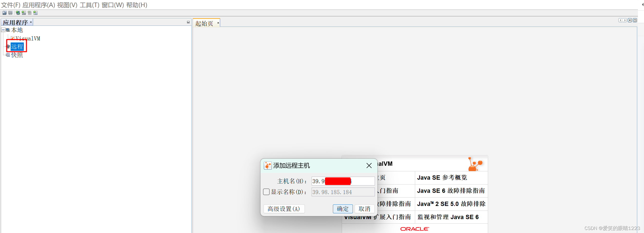Open 高级设置(A) advanced settings
The image size is (644, 233).
pos(284,209)
